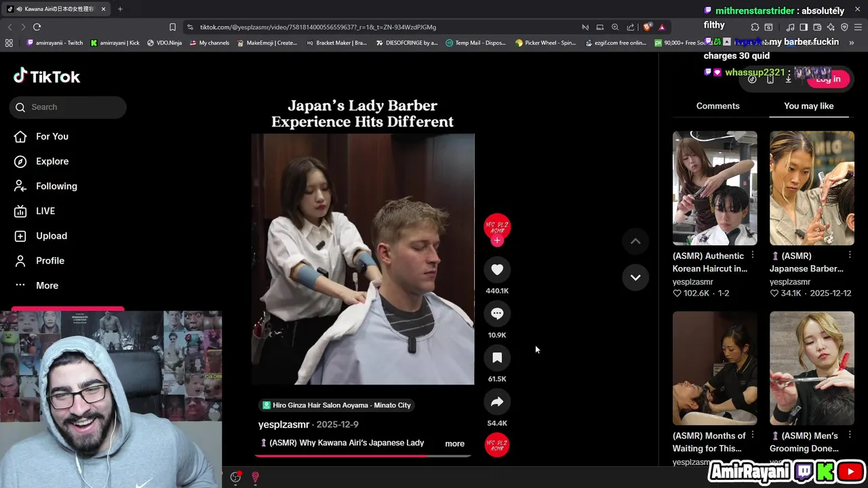The height and width of the screenshot is (488, 868).
Task: Go forward in the browser
Action: pyautogui.click(x=22, y=27)
